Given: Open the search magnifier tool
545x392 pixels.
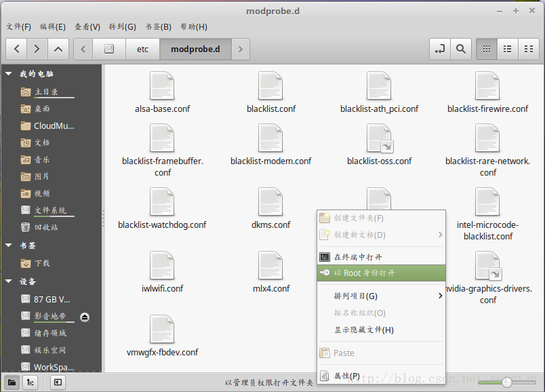Looking at the screenshot, I should tap(460, 49).
